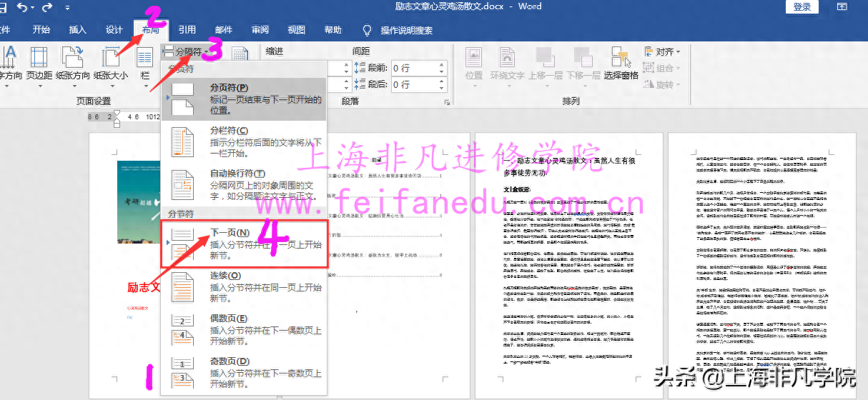Open the Customize Quick Access Toolbar arrow
Image resolution: width=868 pixels, height=400 pixels.
pos(67,8)
